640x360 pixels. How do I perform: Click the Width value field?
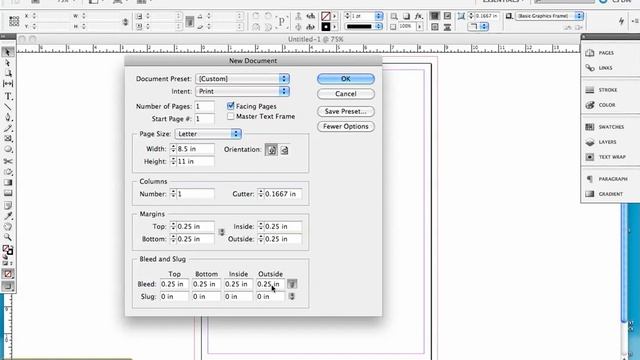click(x=195, y=149)
